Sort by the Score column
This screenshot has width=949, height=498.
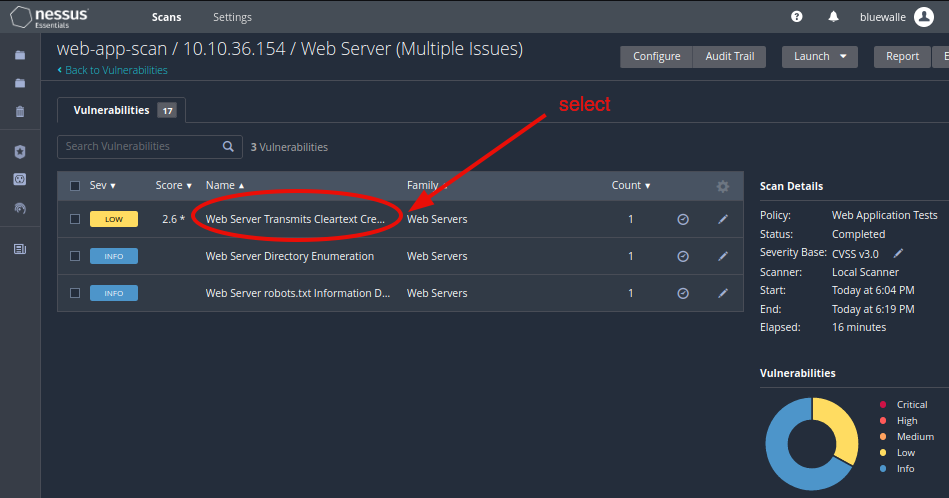(174, 185)
